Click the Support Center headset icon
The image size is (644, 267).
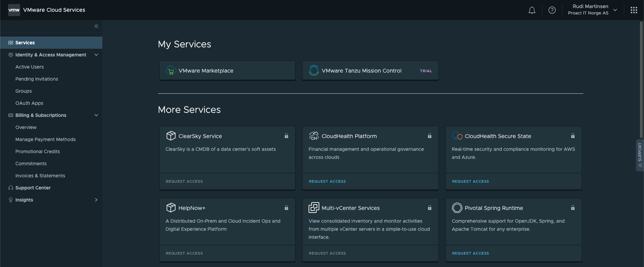click(11, 188)
